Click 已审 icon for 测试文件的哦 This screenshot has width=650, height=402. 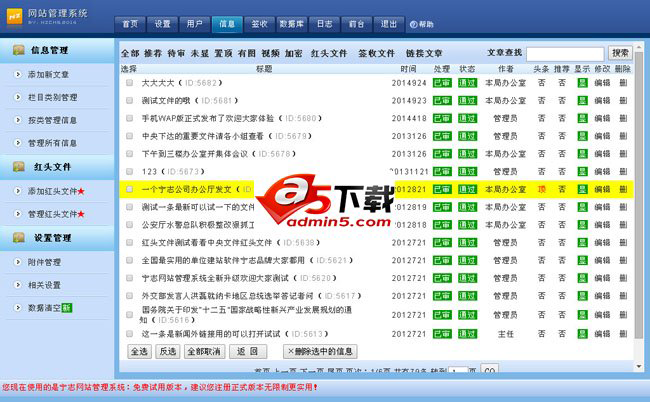(x=442, y=100)
